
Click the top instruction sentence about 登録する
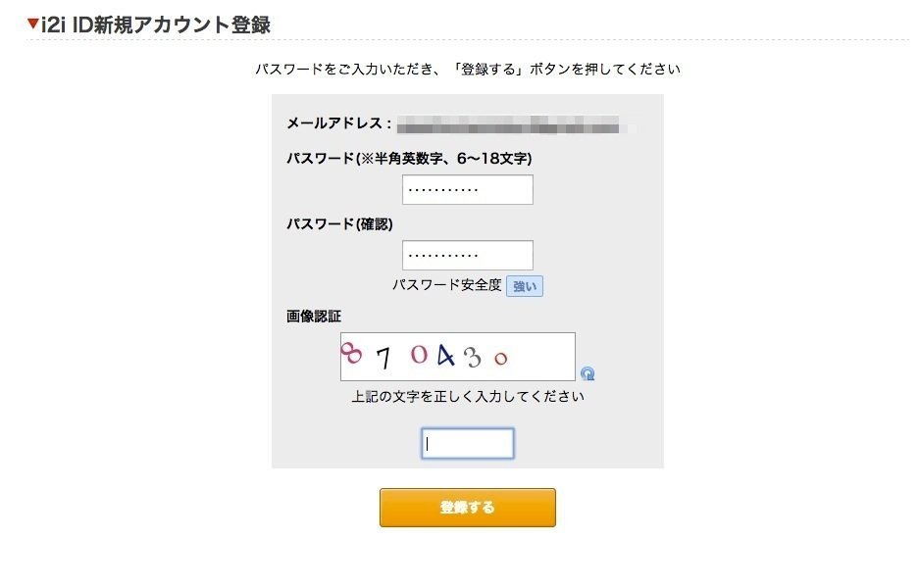468,70
